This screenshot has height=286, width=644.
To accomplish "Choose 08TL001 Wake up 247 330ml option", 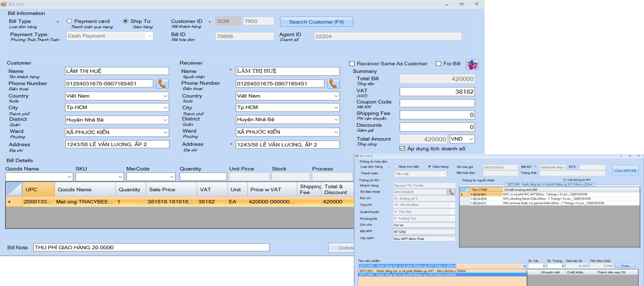I will coord(442,271).
